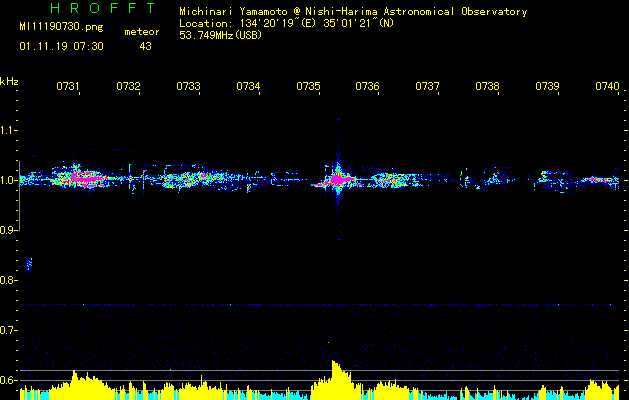This screenshot has height=400, width=629.
Task: Click the 0.7 kHz axis label
Action: [x=8, y=330]
